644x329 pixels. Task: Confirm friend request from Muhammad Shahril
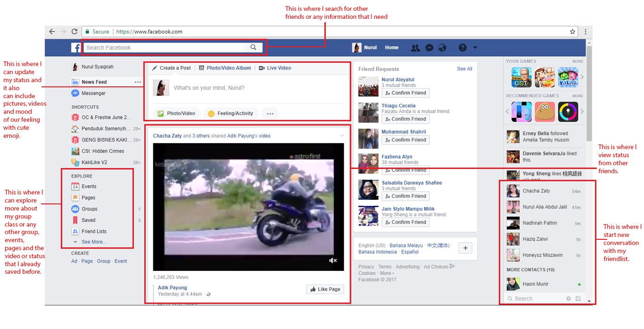[x=405, y=140]
